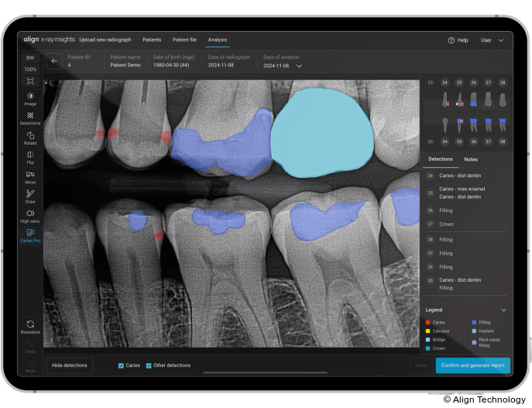532x408 pixels.
Task: Select the Rotate tool
Action: [30, 138]
